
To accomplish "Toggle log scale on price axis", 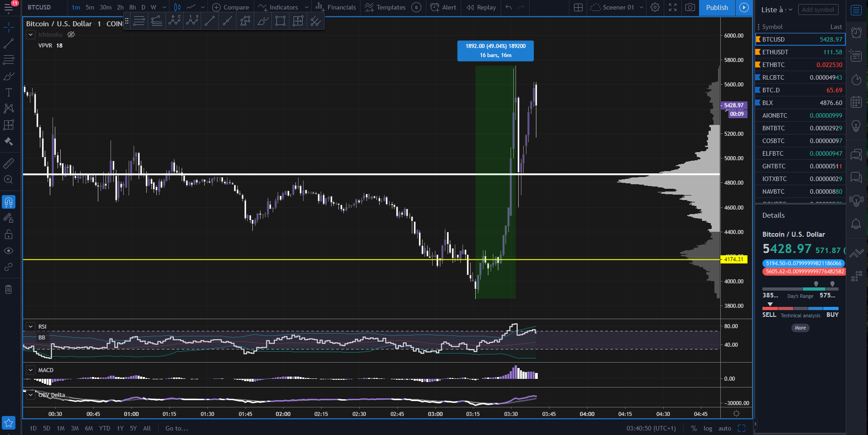I will (x=708, y=428).
